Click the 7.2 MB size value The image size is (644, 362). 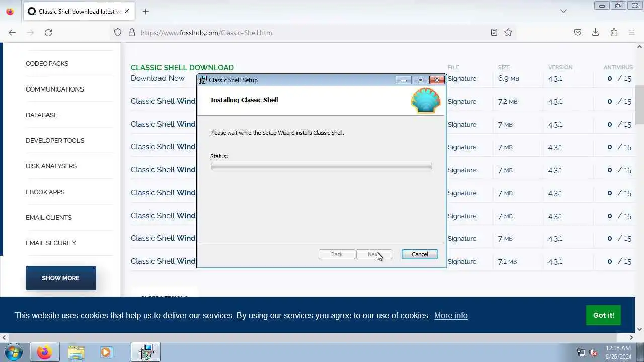pos(508,102)
